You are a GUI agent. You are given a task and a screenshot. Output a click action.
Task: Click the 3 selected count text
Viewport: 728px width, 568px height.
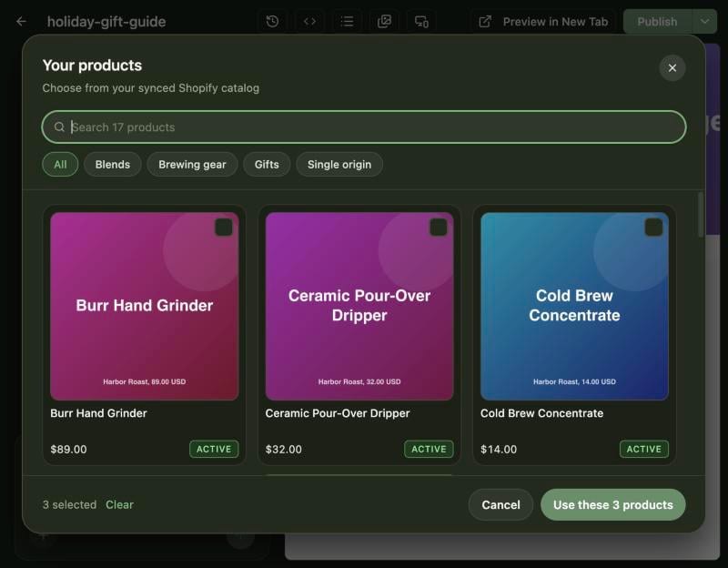70,504
